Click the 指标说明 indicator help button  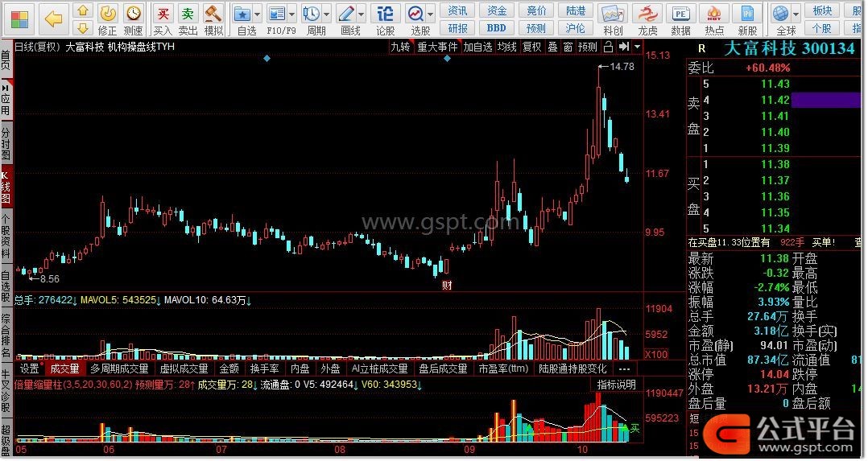pos(616,385)
